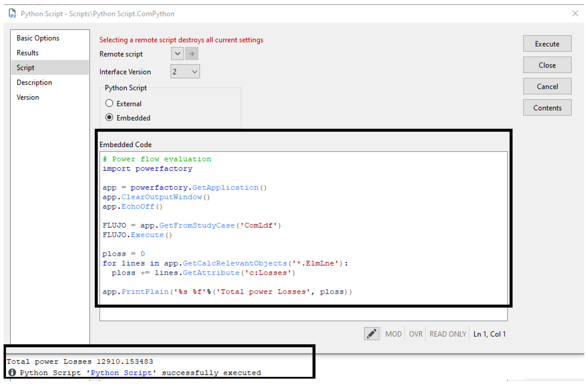Switch to the Results page
The width and height of the screenshot is (588, 386).
click(28, 53)
